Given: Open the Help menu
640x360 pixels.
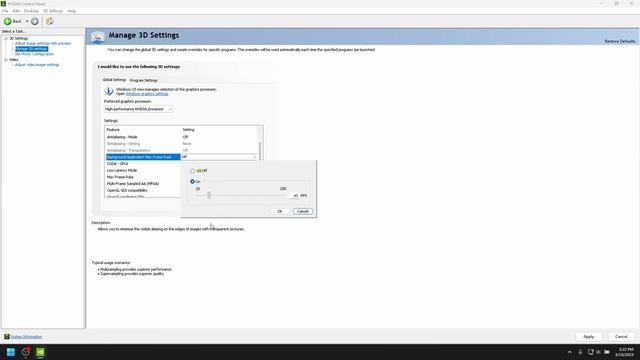Looking at the screenshot, I should coord(71,11).
